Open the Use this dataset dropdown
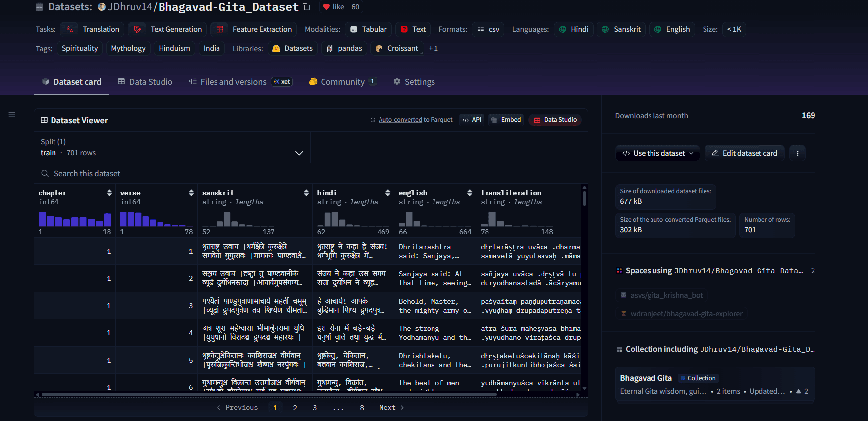This screenshot has width=868, height=421. click(657, 153)
